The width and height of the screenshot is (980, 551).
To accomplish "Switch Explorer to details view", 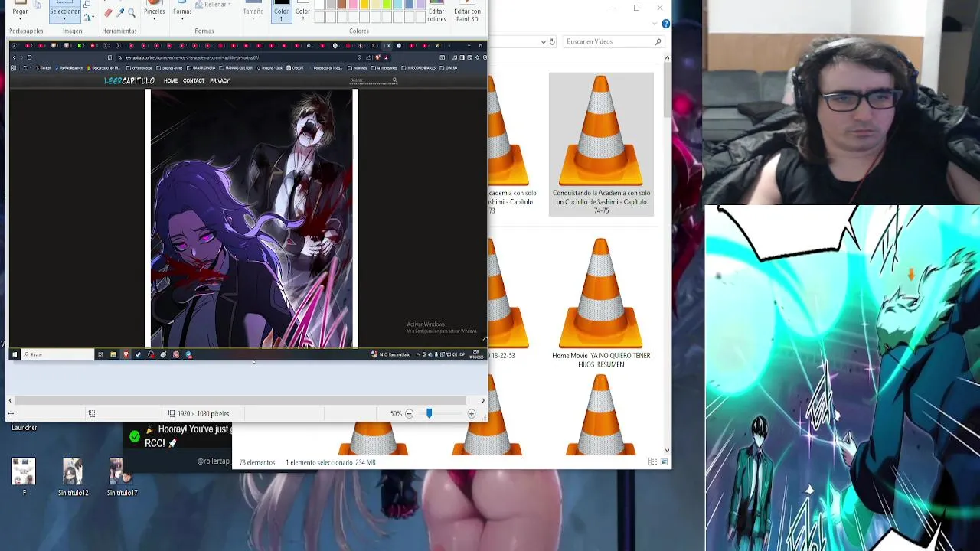I will (x=652, y=462).
